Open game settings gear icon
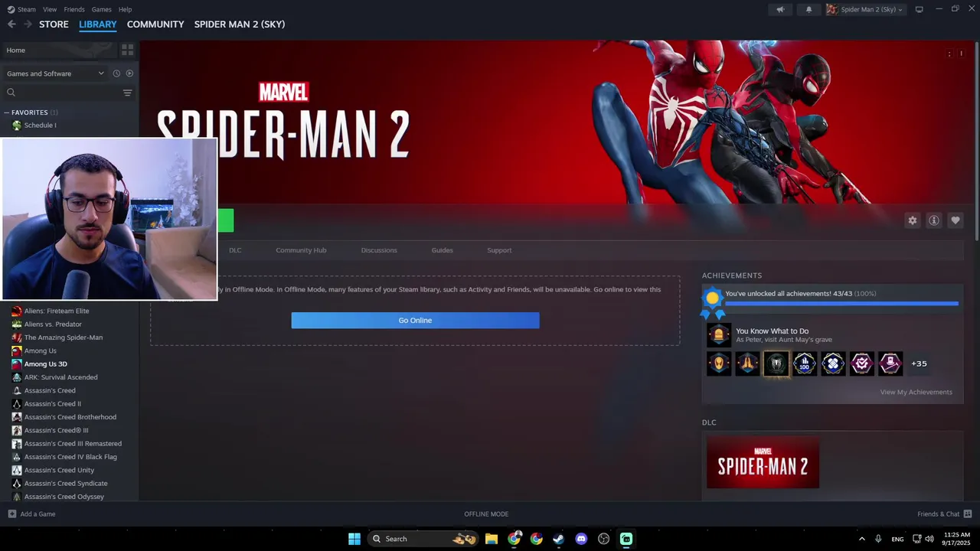The image size is (980, 551). (x=912, y=220)
